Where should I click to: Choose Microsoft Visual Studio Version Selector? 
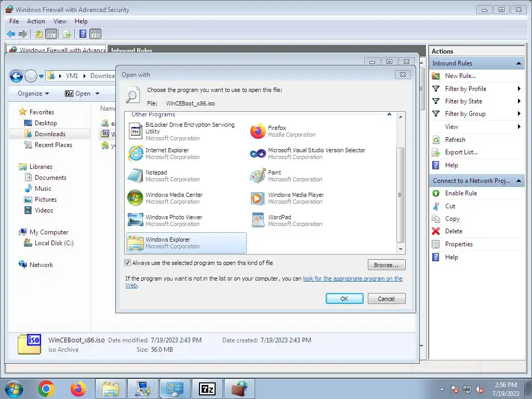coord(308,153)
